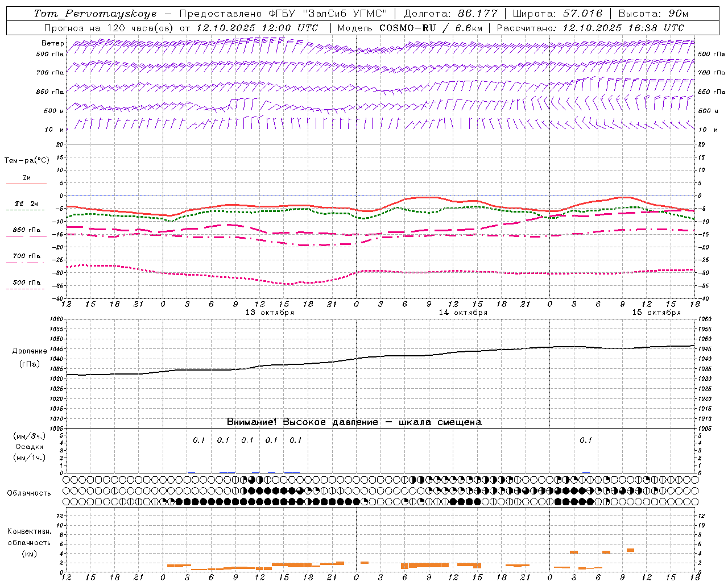
Task: Click the right '850 гПа' wind level label
Action: coord(712,92)
